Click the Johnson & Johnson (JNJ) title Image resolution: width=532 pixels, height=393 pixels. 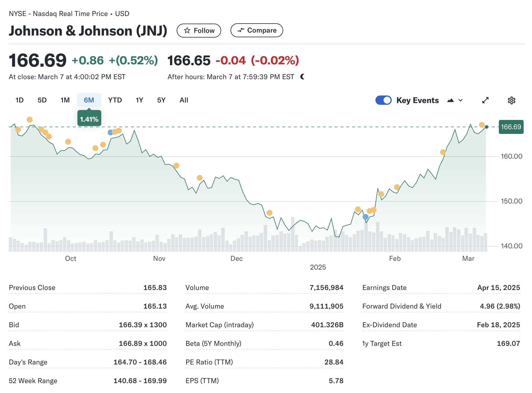coord(88,31)
